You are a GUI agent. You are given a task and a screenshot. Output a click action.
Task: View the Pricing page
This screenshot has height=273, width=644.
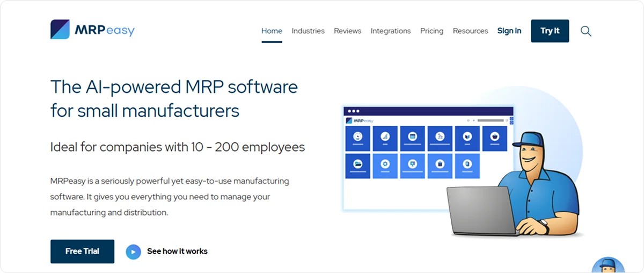(432, 31)
